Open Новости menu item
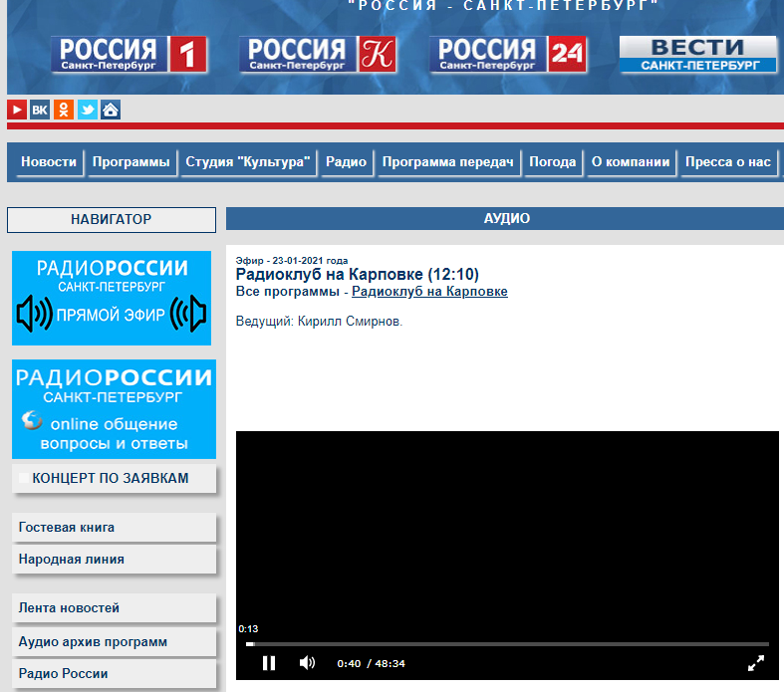Viewport: 784px width, 692px height. point(49,162)
